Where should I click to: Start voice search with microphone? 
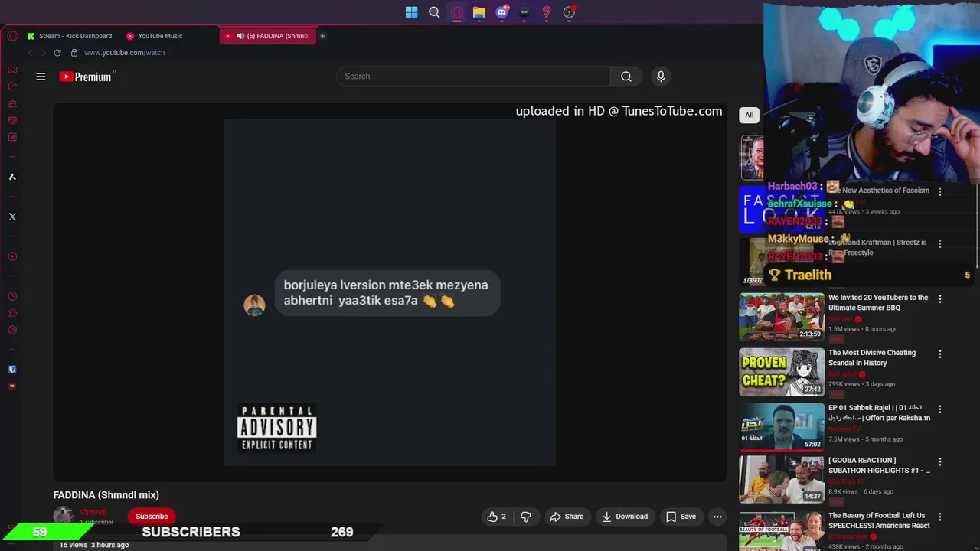[661, 77]
